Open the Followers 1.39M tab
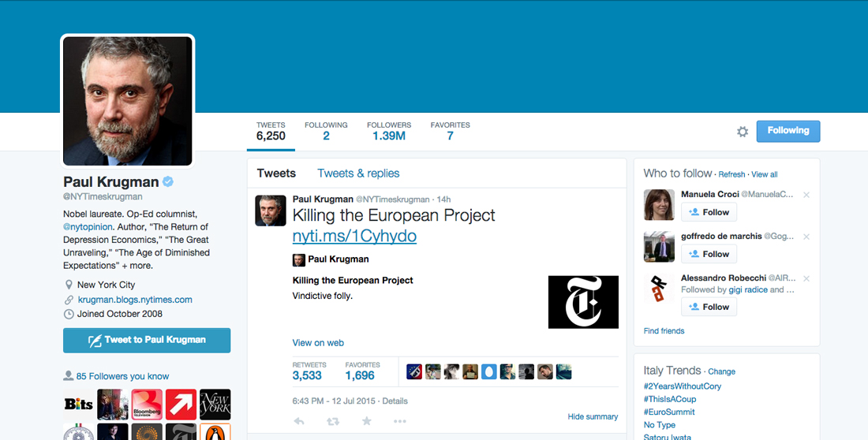The height and width of the screenshot is (440, 868). point(388,131)
